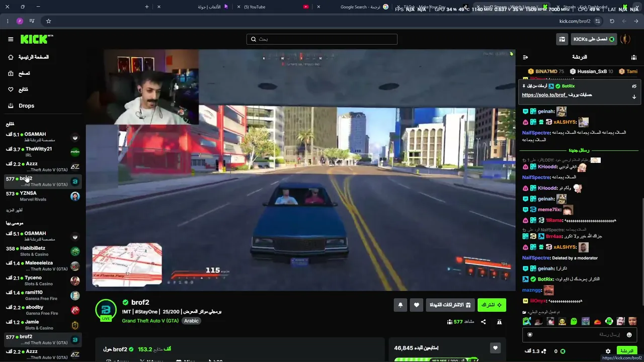Click mazngg username in chat
Viewport: 644px width, 362px height.
click(532, 290)
